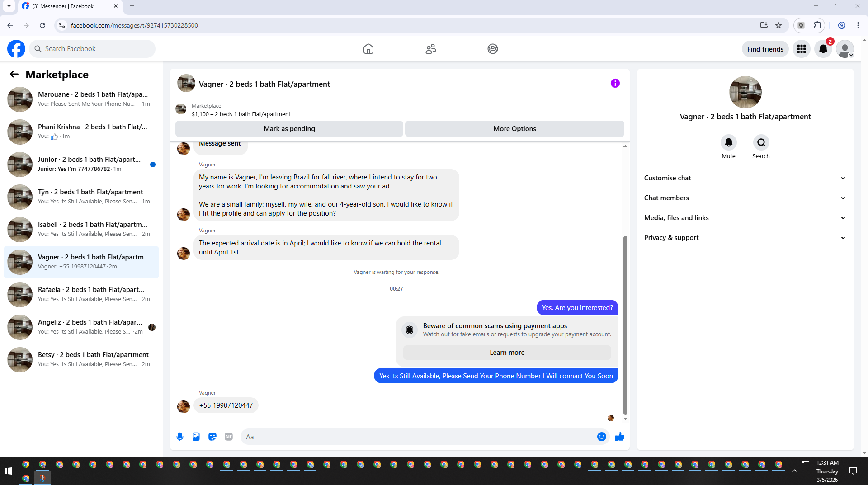The height and width of the screenshot is (485, 868).
Task: Click the taskbar clock
Action: tap(827, 471)
